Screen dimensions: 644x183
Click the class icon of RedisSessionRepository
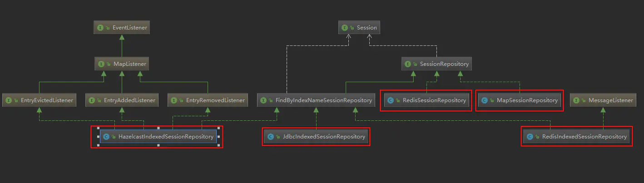[x=391, y=100]
